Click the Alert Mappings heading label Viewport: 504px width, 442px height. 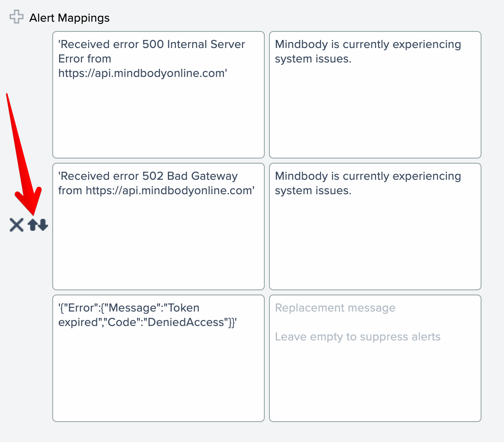pos(69,18)
